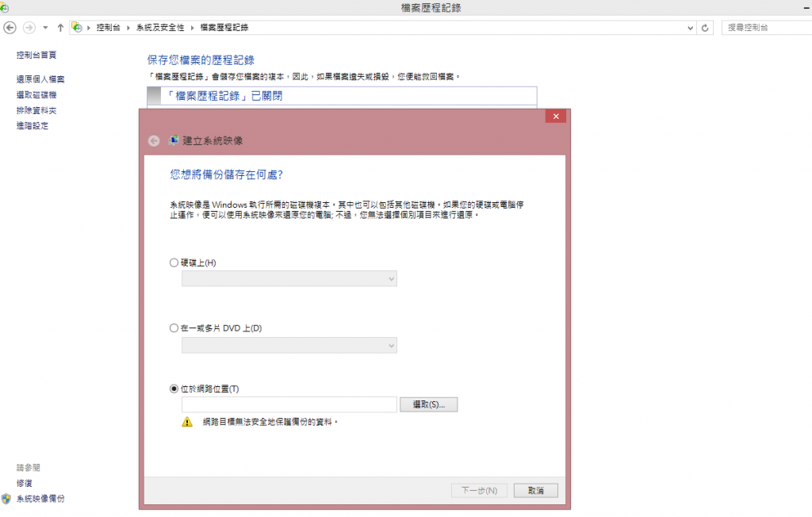Click the 保存您檔案的歷程記錄 heading

tap(201, 60)
